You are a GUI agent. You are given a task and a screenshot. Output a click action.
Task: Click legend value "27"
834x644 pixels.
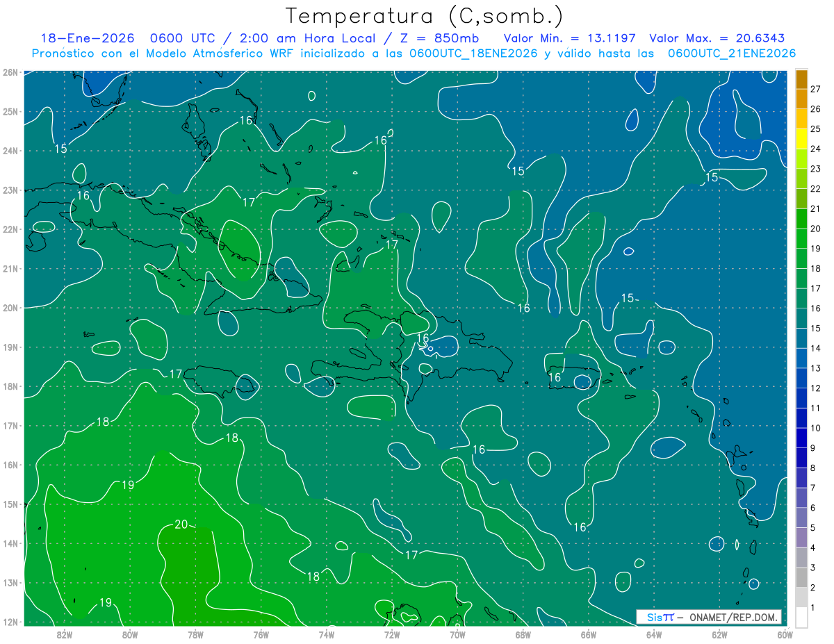[x=816, y=88]
